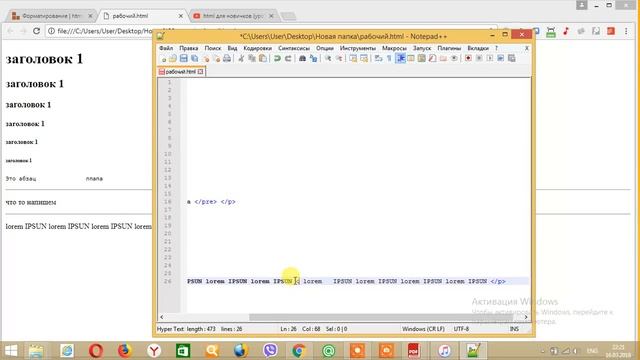Open Viber from taskbar
The width and height of the screenshot is (640, 360).
[270, 351]
